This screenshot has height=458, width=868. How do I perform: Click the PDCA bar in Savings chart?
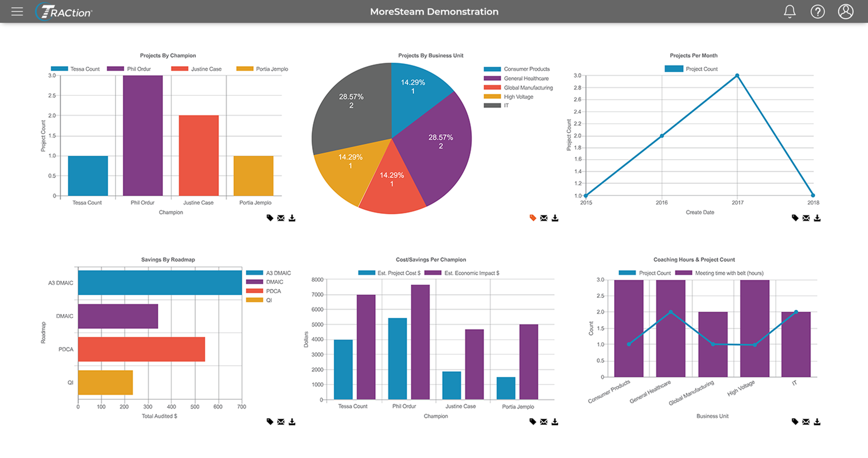coord(141,349)
